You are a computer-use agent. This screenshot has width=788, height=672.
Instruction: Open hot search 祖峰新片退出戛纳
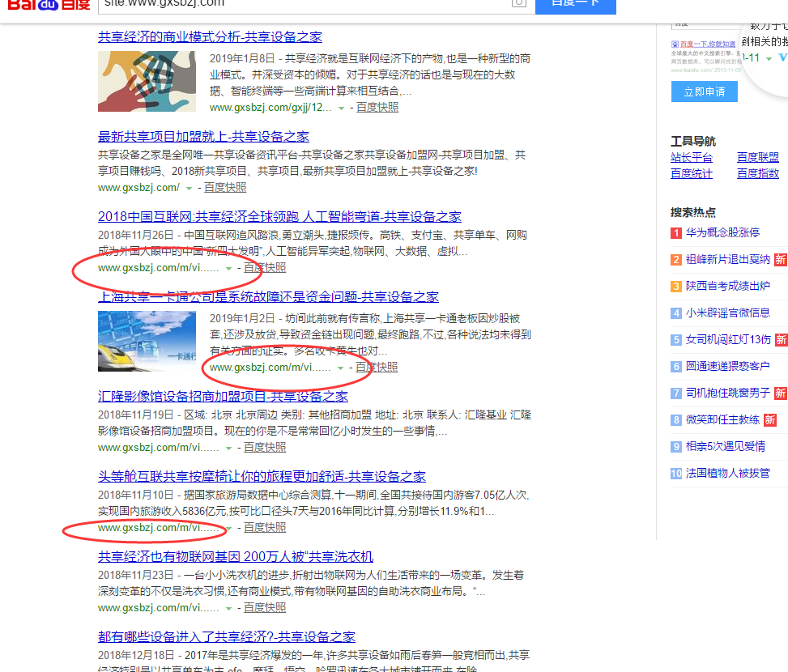click(728, 259)
